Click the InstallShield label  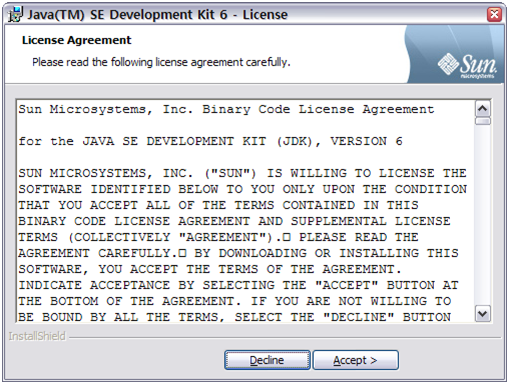[37, 336]
